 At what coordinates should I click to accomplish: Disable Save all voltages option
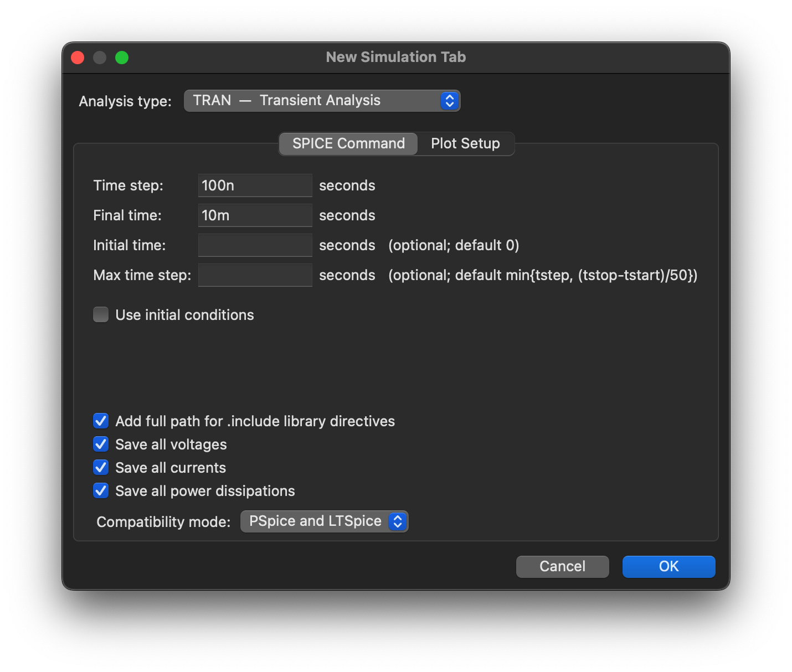coord(101,444)
